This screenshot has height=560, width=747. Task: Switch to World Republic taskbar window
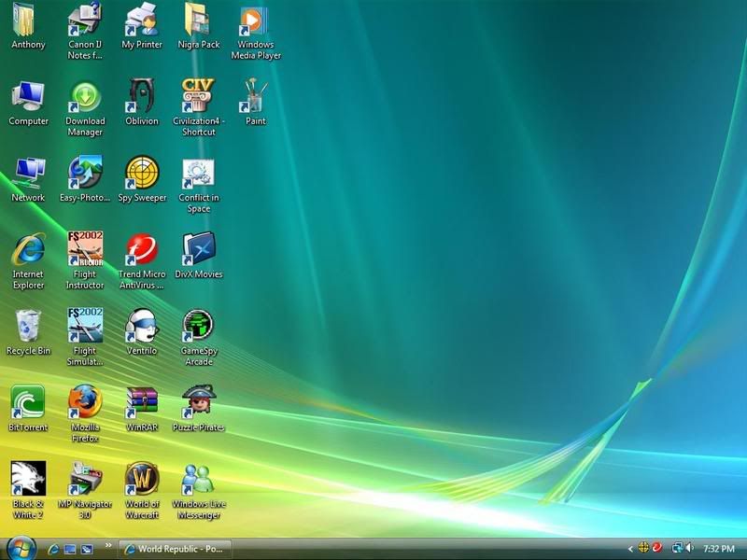[x=175, y=549]
